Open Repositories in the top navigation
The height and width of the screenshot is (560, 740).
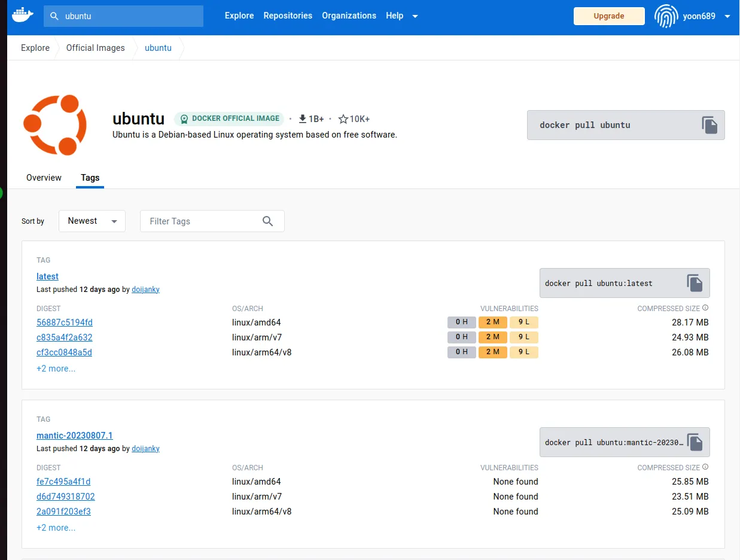click(x=288, y=16)
